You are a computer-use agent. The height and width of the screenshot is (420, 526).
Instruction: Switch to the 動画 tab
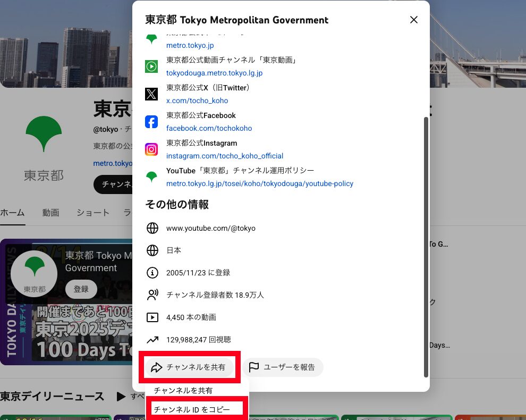click(50, 213)
